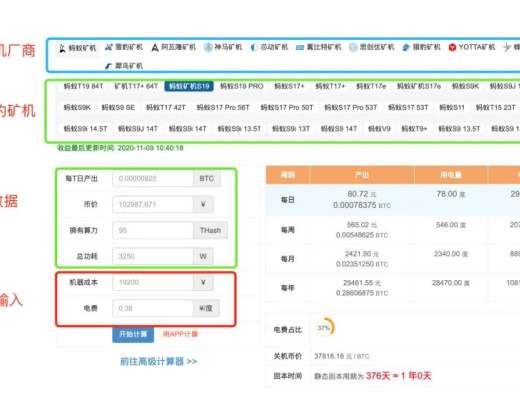
Task: Click the 阿瓦隆矿机 logo icon
Action: tap(155, 48)
